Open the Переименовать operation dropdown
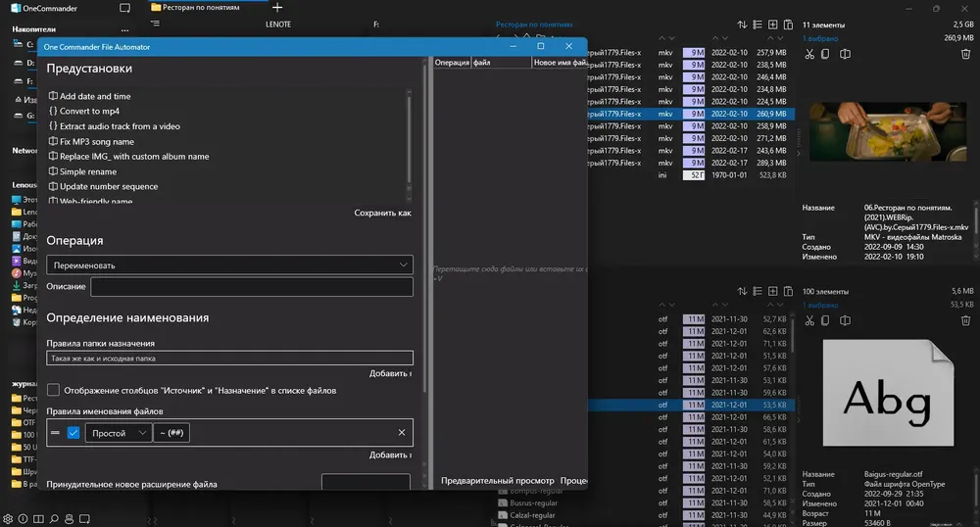 (x=229, y=264)
